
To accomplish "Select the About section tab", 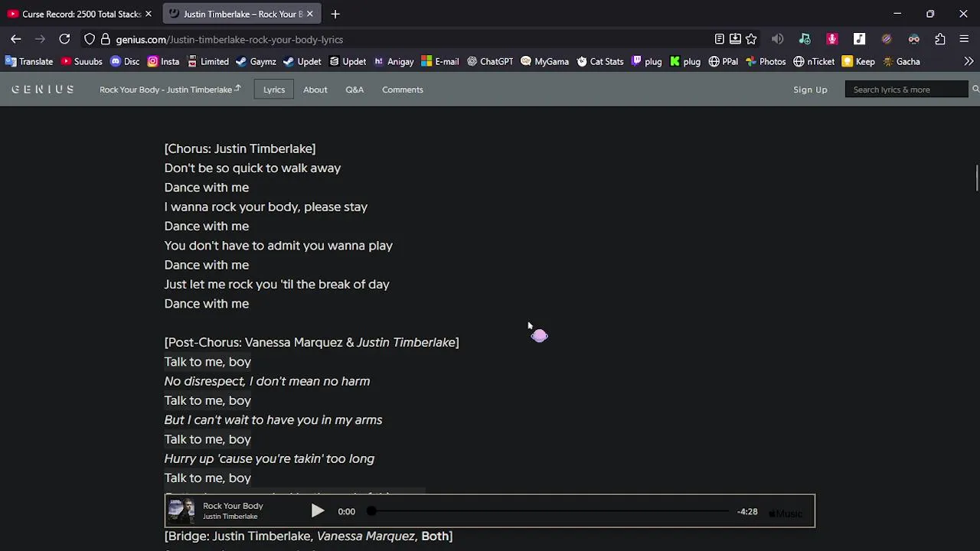I will click(315, 90).
